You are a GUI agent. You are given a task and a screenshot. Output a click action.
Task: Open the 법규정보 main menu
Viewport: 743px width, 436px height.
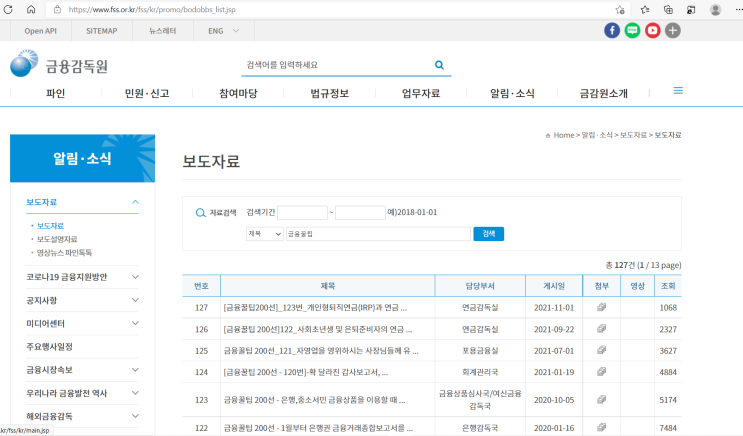[x=329, y=93]
